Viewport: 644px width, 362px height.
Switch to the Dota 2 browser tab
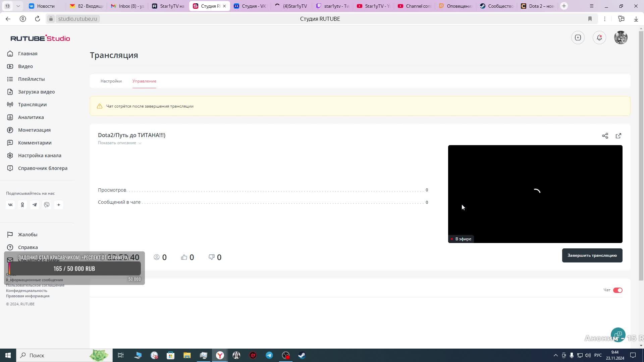click(x=538, y=6)
